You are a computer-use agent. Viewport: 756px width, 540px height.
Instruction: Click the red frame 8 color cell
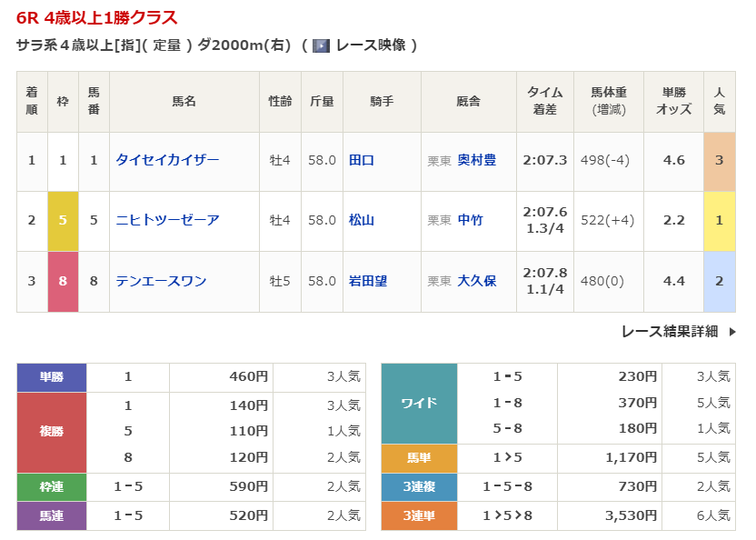(63, 281)
